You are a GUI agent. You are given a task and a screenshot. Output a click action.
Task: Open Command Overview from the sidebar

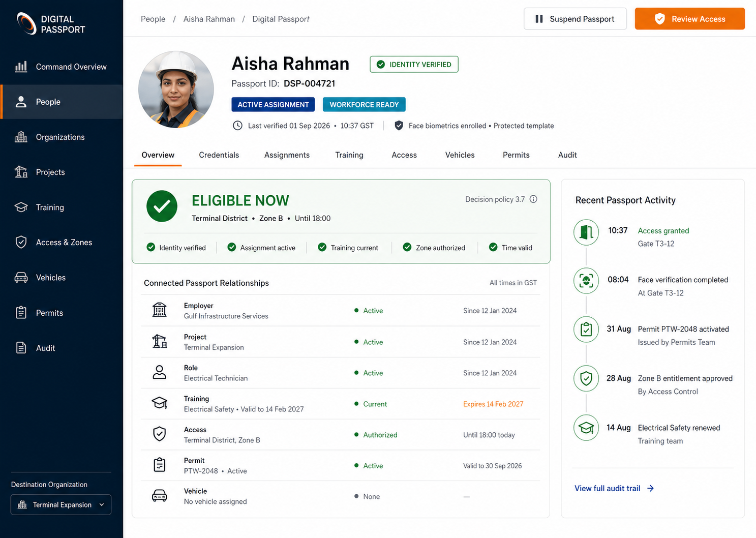click(x=62, y=67)
